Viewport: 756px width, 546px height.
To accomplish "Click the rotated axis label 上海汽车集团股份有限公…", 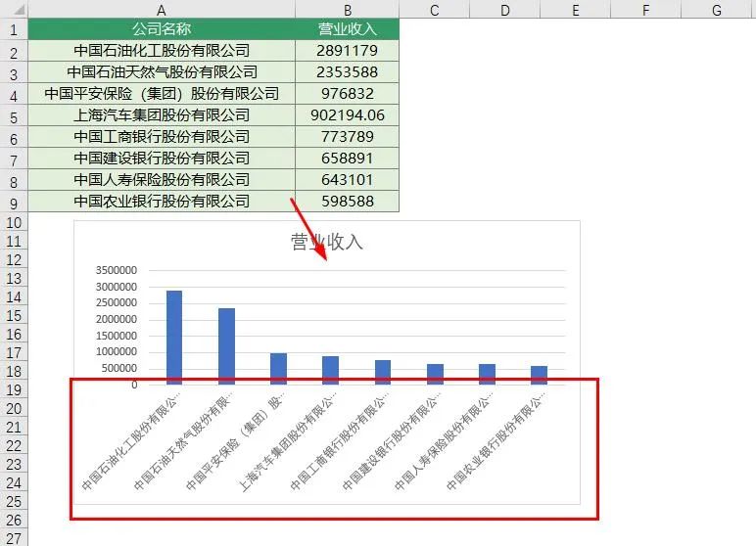I will (287, 440).
